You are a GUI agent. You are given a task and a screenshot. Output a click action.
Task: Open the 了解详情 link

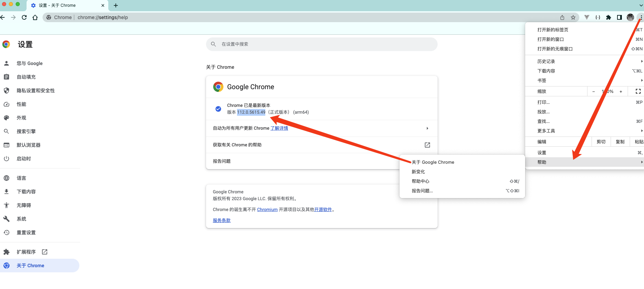click(x=279, y=128)
